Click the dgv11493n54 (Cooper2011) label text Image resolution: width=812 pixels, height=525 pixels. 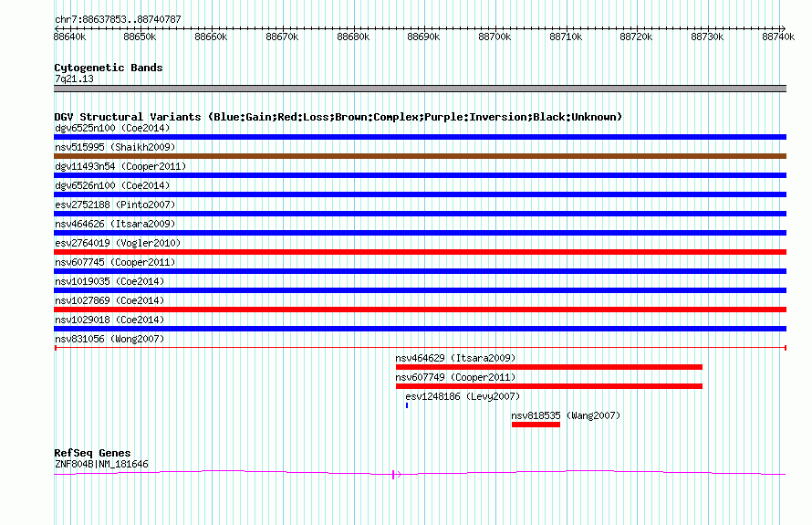click(120, 166)
